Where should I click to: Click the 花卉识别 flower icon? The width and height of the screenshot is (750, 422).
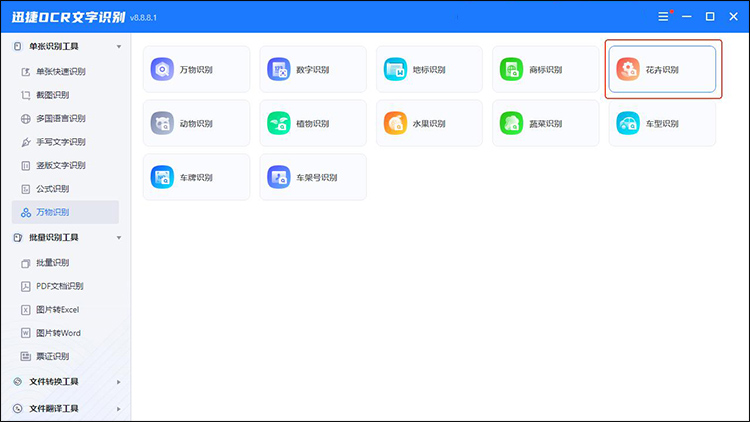click(x=628, y=69)
